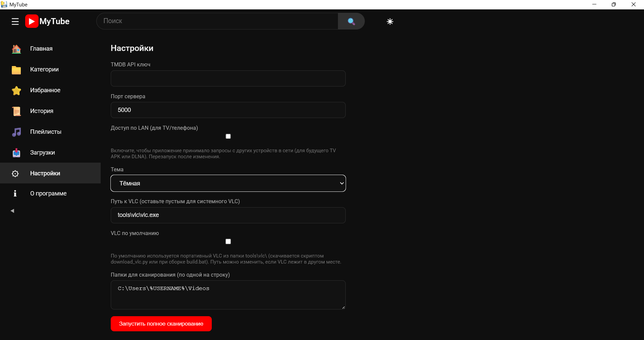Screen dimensions: 644x340
Task: Click the Тема label
Action: point(117,170)
